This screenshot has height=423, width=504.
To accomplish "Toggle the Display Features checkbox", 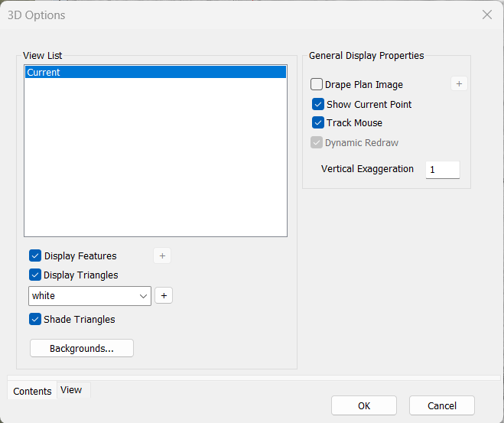I will (35, 255).
